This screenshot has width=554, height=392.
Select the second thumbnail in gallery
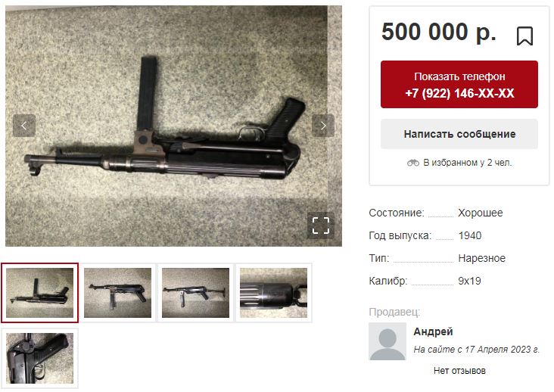[x=117, y=293]
